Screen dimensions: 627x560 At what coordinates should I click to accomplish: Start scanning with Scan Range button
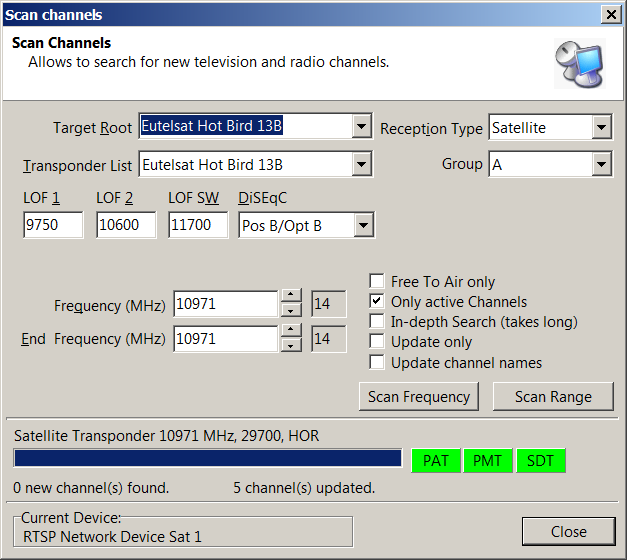click(x=553, y=396)
